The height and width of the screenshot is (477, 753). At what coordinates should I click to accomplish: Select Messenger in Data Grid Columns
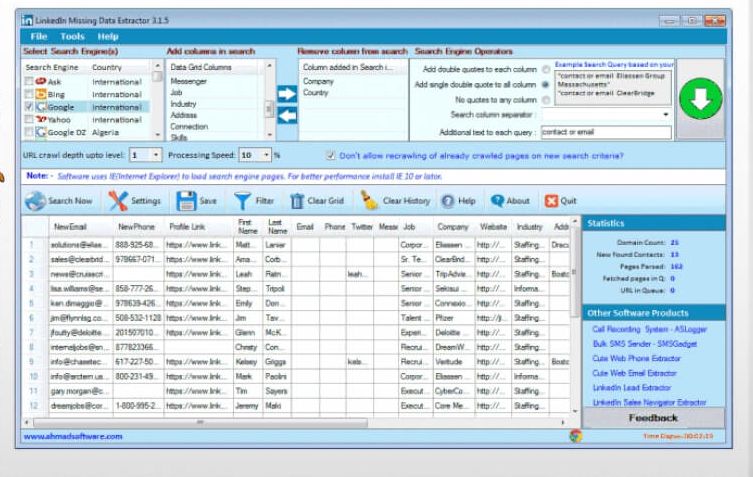pos(188,81)
